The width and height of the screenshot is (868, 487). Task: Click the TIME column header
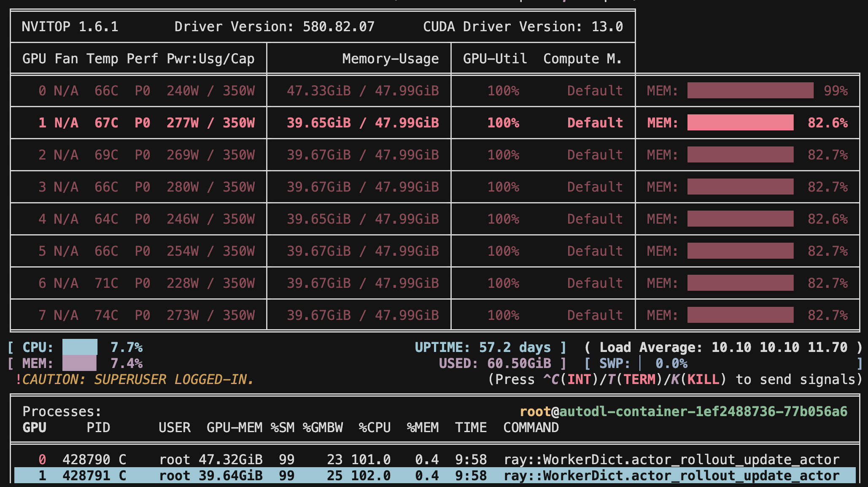pyautogui.click(x=471, y=427)
